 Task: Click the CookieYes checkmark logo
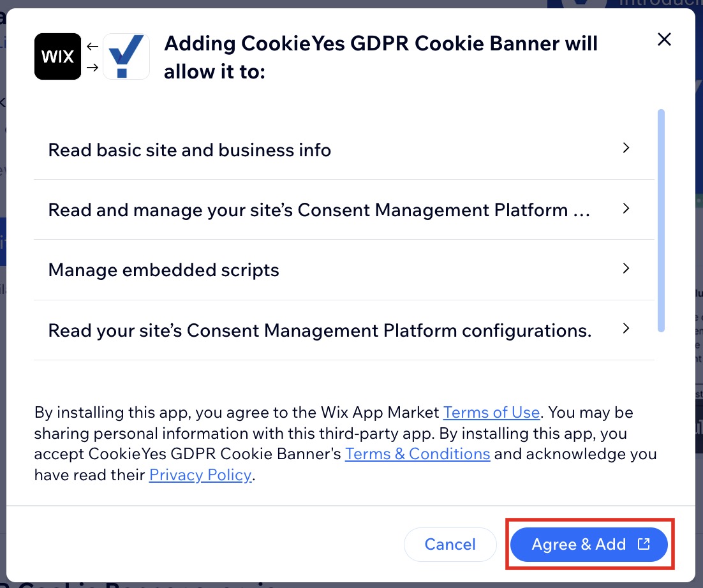[x=126, y=56]
